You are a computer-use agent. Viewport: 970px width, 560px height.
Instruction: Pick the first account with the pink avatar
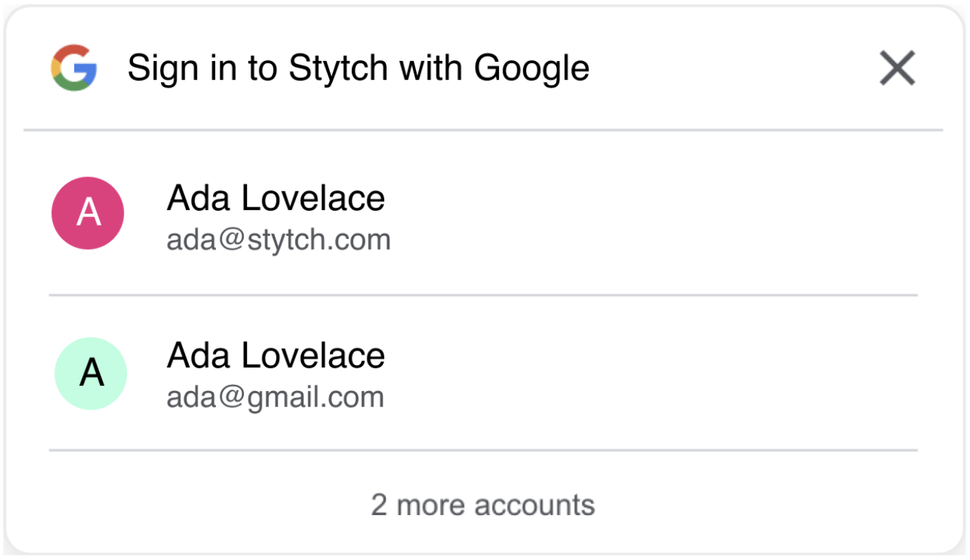[x=484, y=213]
